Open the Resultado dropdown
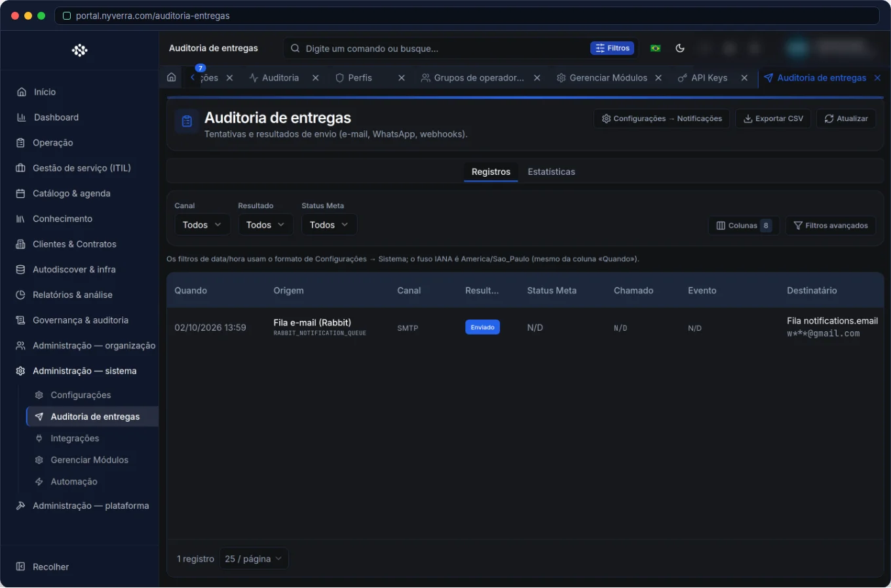The image size is (891, 588). click(266, 225)
